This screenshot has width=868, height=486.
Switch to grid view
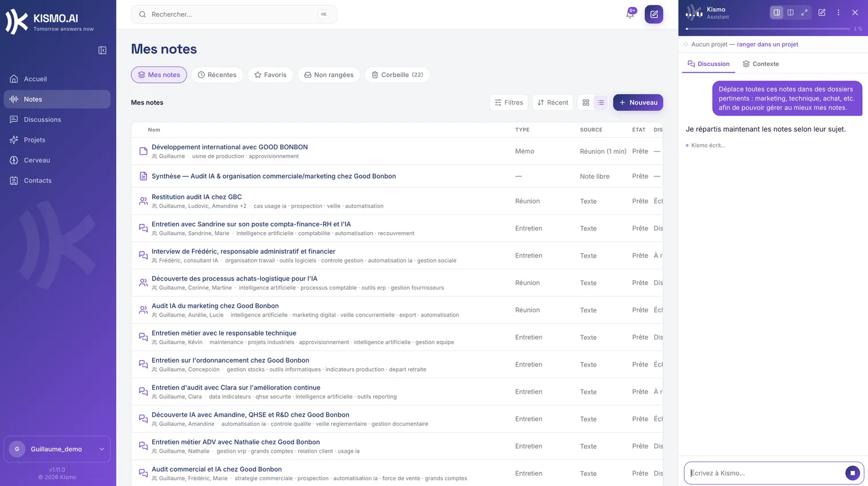586,102
